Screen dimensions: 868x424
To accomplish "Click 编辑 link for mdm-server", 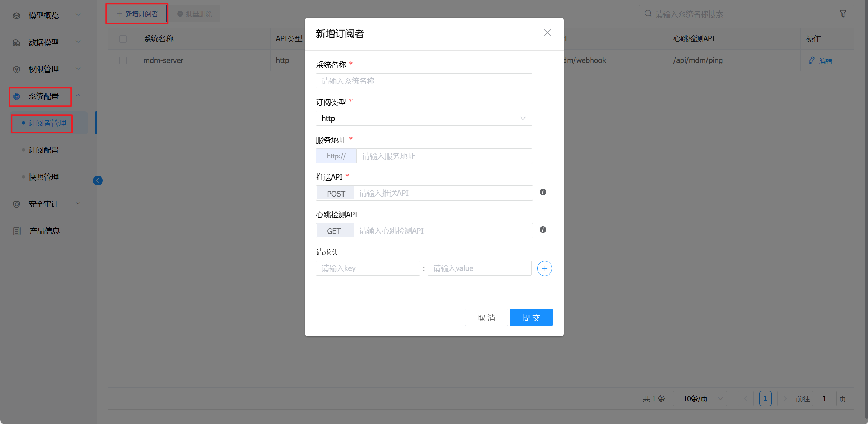I will [x=825, y=61].
